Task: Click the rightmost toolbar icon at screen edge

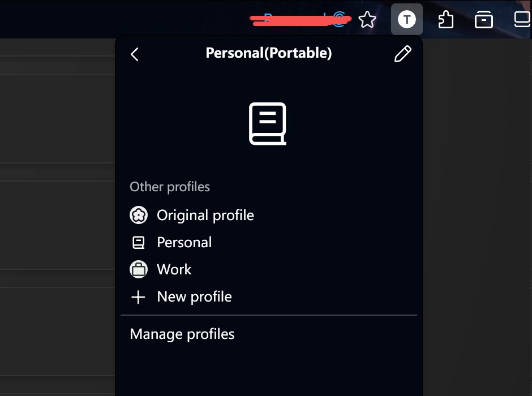Action: coord(521,20)
